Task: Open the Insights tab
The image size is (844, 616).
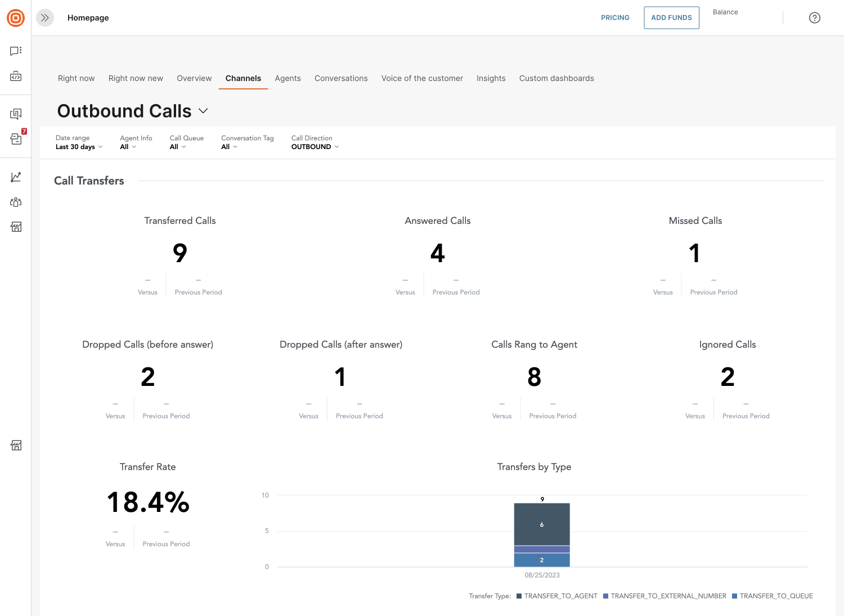Action: pyautogui.click(x=491, y=78)
